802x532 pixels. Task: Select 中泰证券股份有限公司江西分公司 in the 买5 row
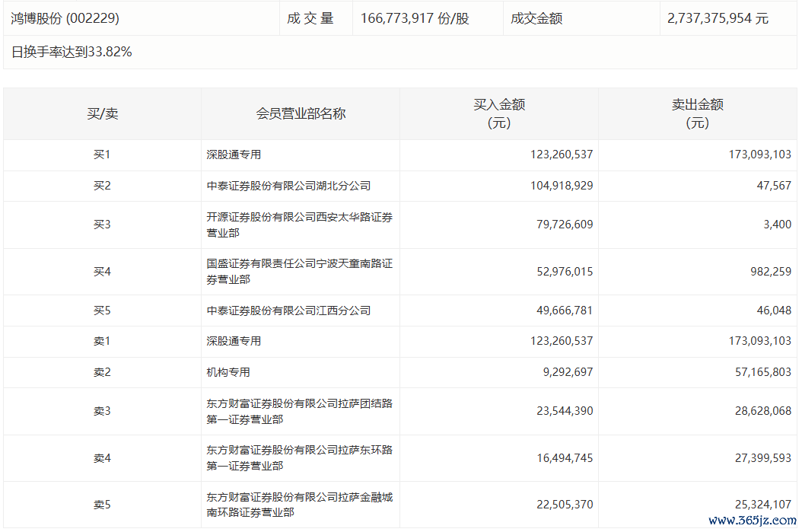pyautogui.click(x=288, y=311)
